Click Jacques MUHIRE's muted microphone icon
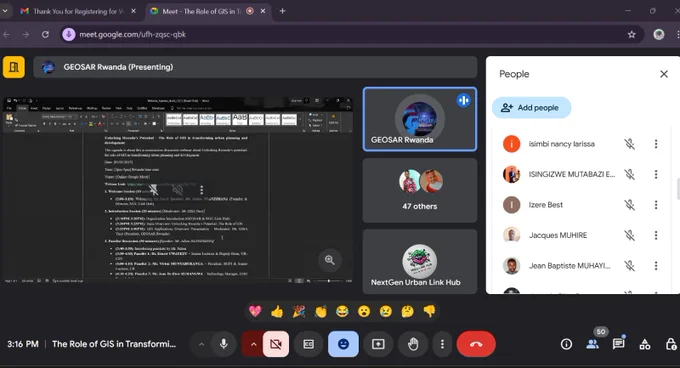This screenshot has width=680, height=368. click(629, 235)
